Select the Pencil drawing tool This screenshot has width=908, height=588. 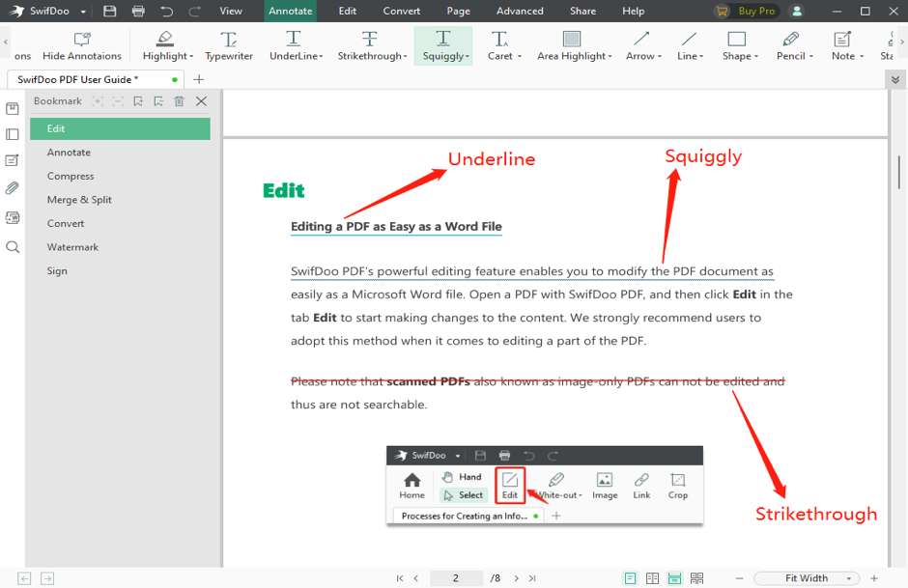click(x=790, y=45)
